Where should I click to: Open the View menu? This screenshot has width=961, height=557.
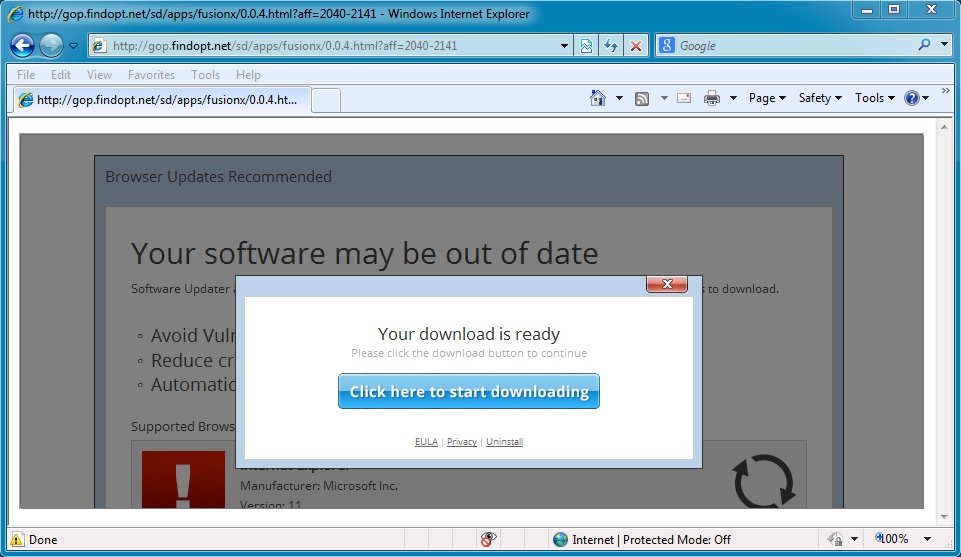pos(99,75)
